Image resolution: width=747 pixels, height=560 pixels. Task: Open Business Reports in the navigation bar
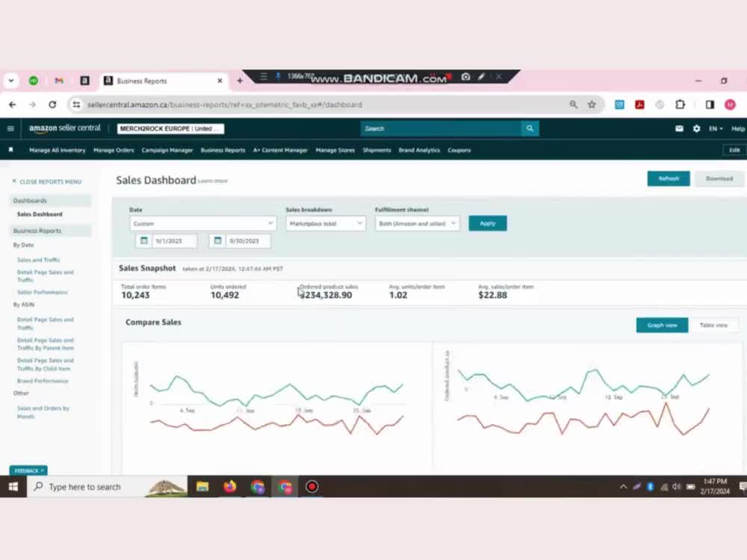point(223,150)
